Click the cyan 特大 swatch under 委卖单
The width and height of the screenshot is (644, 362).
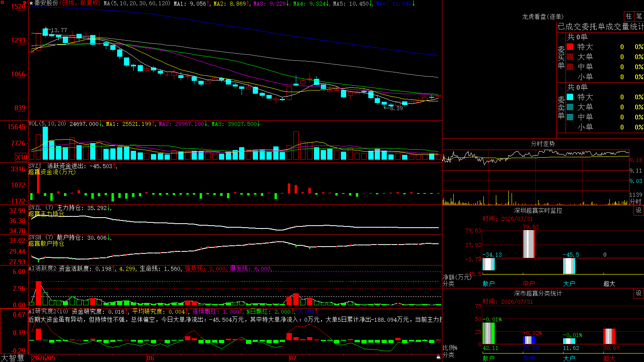(x=570, y=97)
